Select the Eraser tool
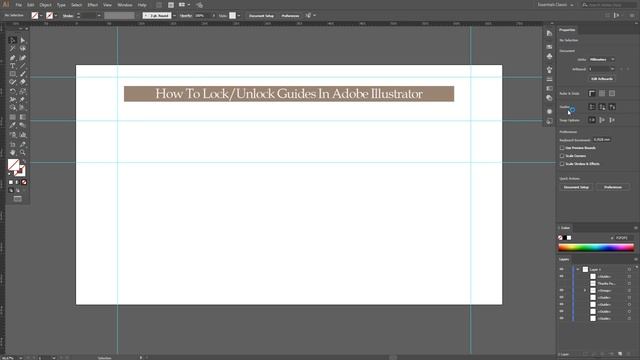The image size is (640, 360). 22,82
